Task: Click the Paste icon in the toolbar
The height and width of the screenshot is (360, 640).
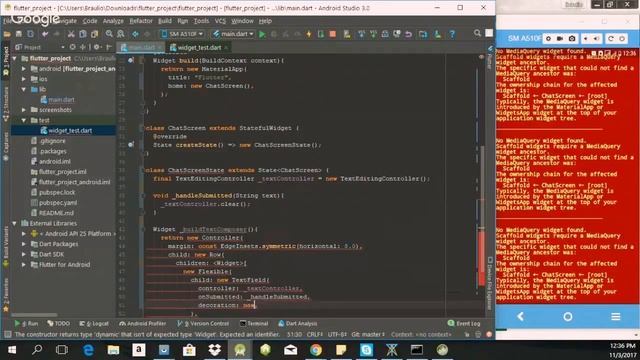Action: [94, 34]
